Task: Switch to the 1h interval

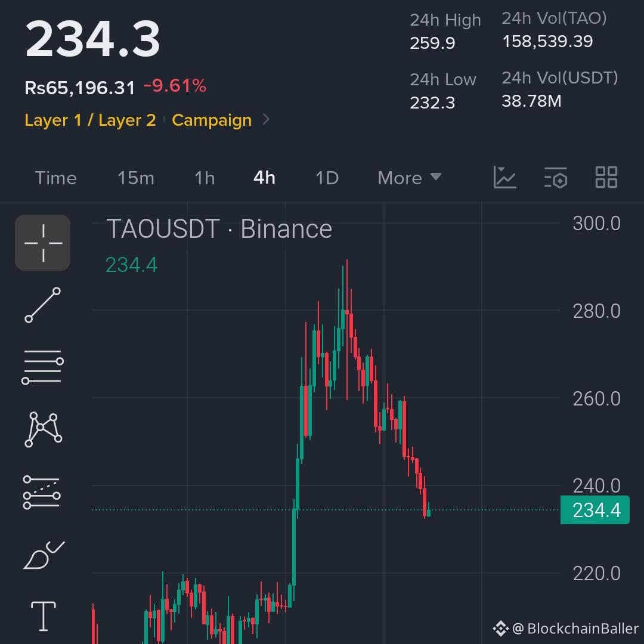Action: (x=205, y=178)
